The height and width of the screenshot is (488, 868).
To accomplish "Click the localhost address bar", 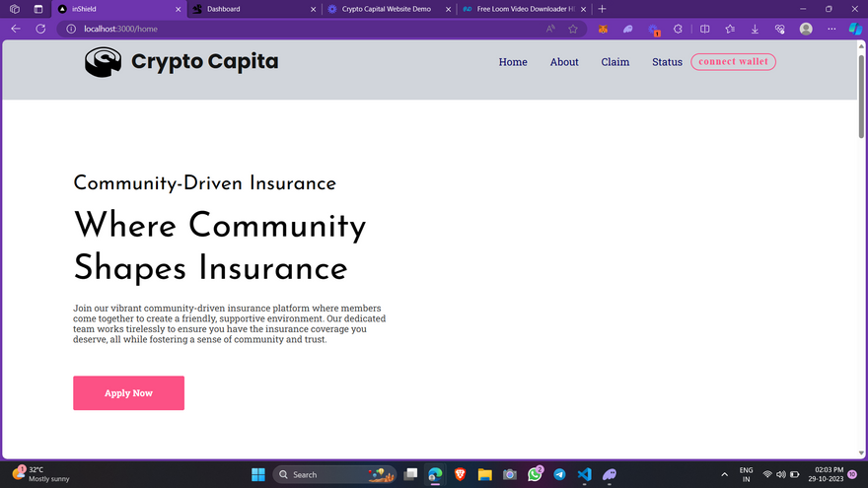I will (296, 29).
